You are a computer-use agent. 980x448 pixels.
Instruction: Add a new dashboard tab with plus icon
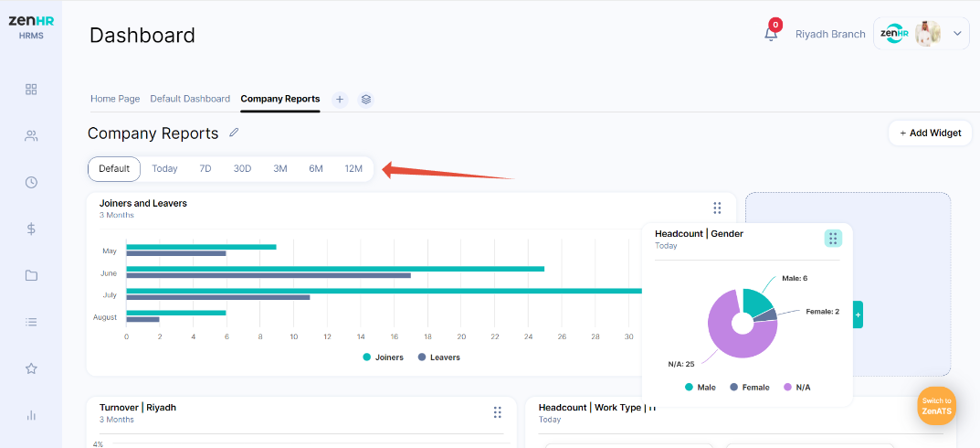pos(340,99)
